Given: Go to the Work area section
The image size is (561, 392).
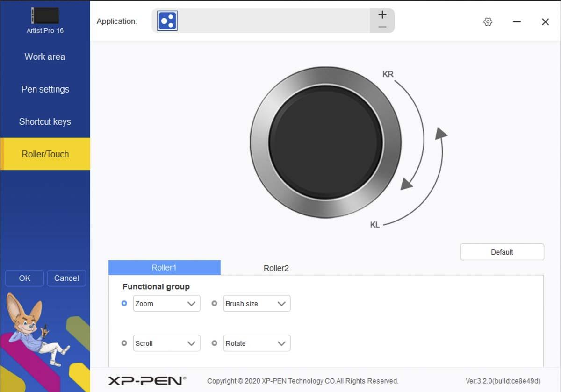Looking at the screenshot, I should pyautogui.click(x=45, y=57).
